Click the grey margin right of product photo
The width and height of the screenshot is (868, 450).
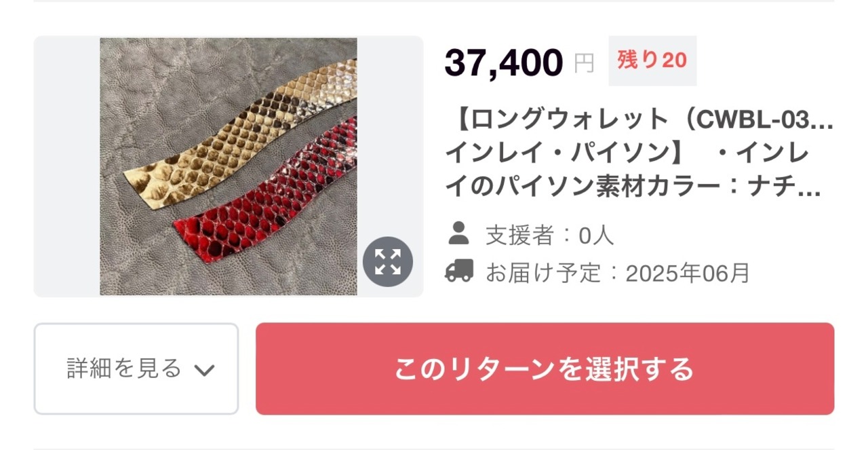click(x=390, y=136)
